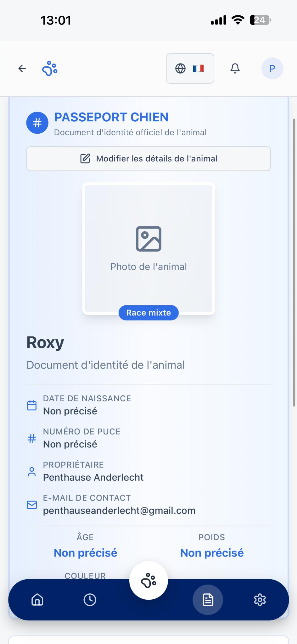Viewport: 297px width, 644px height.
Task: Select the PASSEPORT CHIEN heading
Action: (x=111, y=117)
